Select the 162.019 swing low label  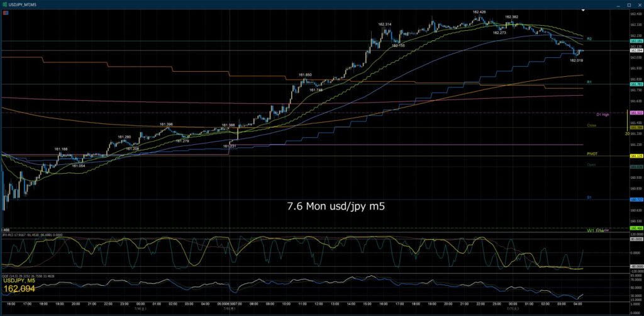point(577,60)
